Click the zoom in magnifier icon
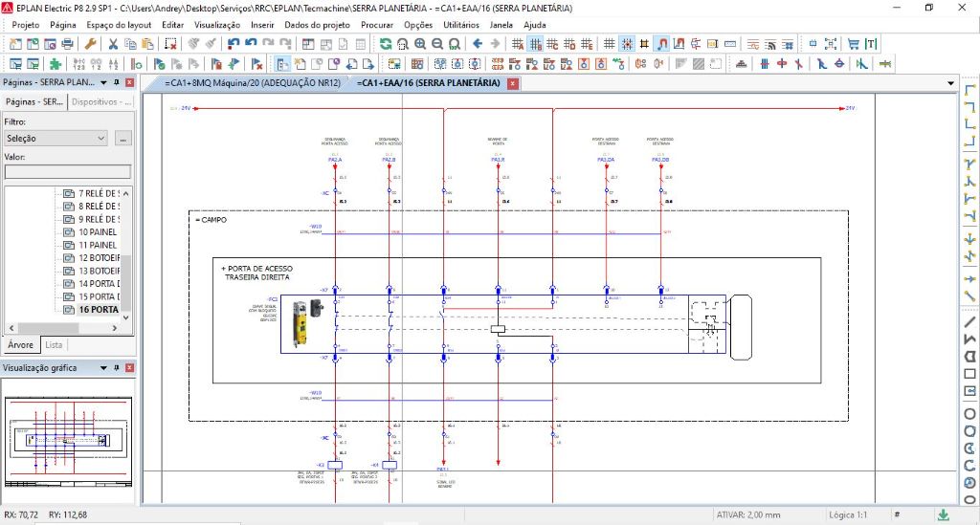This screenshot has height=525, width=980. (x=420, y=44)
